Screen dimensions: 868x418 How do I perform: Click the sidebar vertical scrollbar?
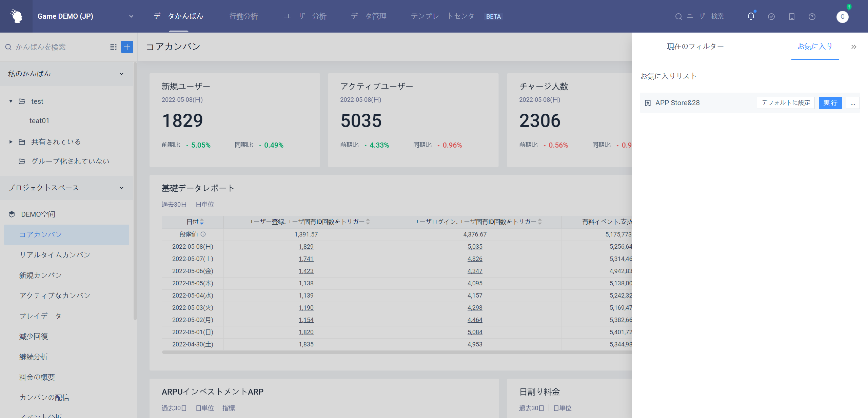tap(135, 191)
